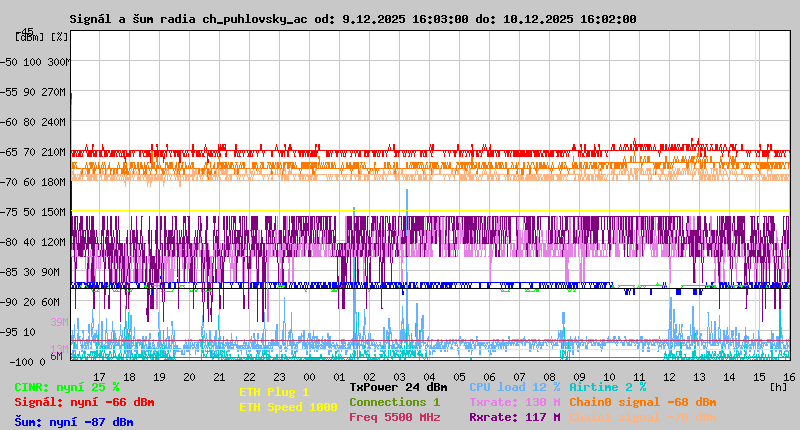The image size is (800, 430).
Task: Select the 'CPU load 12 %' legend entry
Action: click(515, 387)
